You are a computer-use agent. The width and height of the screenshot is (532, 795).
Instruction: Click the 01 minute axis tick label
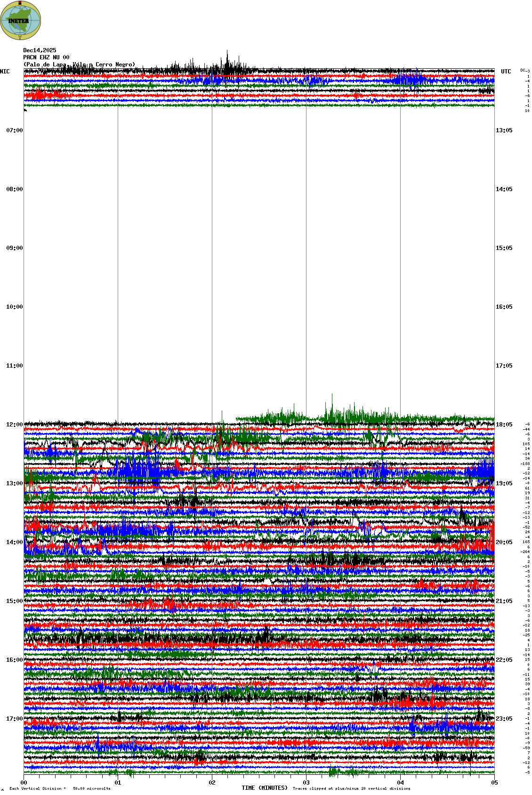tap(118, 783)
